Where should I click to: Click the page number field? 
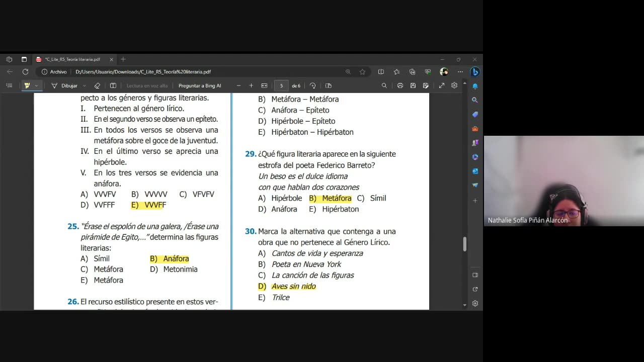pos(281,85)
